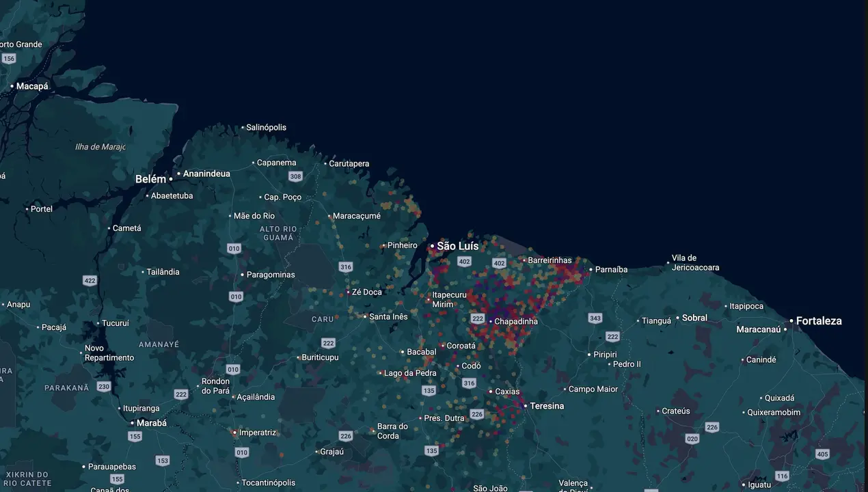This screenshot has width=868, height=492.
Task: Click the Tianguá label
Action: pos(657,320)
